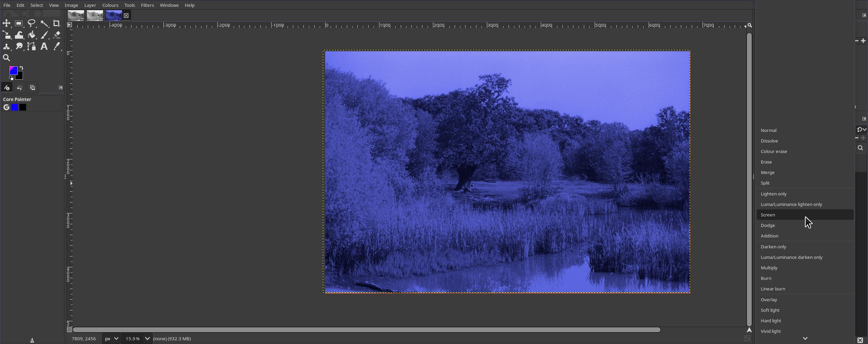Image resolution: width=868 pixels, height=344 pixels.
Task: Choose Multiply from the mode list
Action: pyautogui.click(x=769, y=268)
